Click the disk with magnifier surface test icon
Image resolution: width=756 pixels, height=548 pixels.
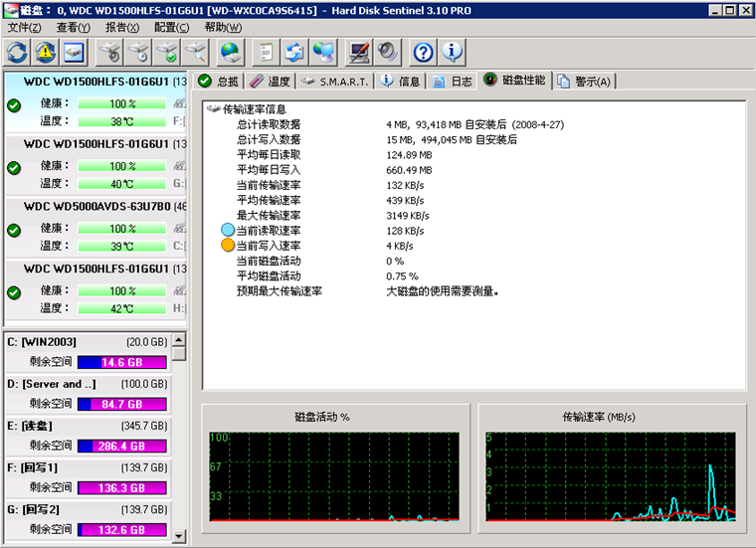(x=195, y=52)
